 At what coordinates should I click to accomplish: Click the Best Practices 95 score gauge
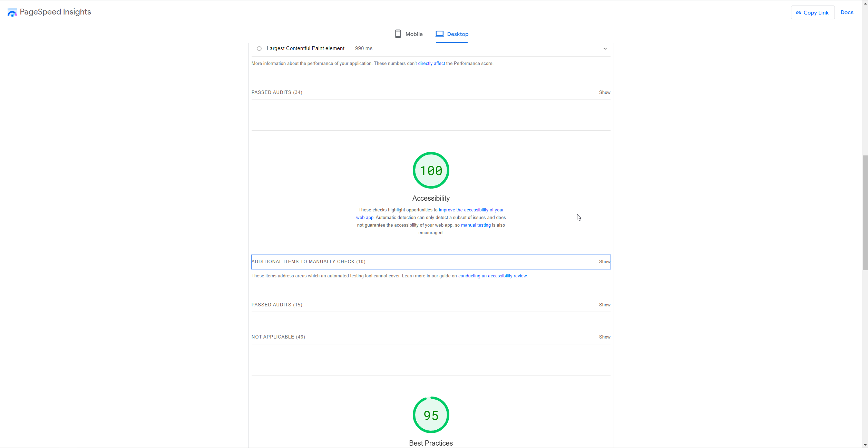(431, 415)
